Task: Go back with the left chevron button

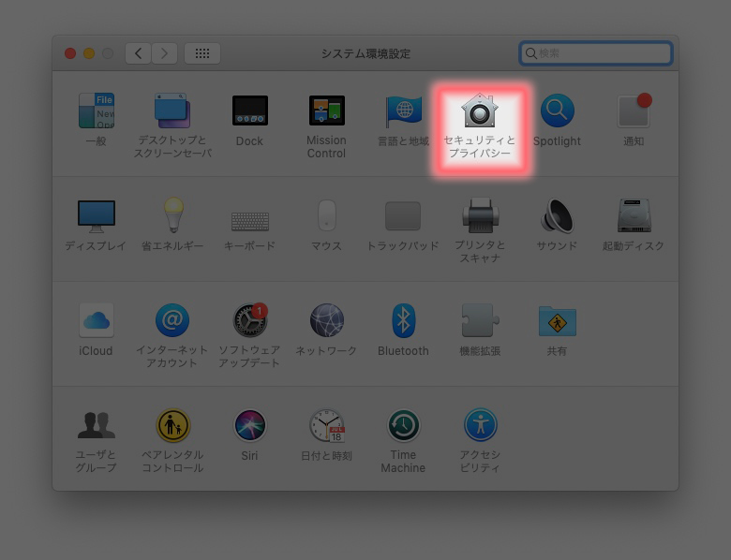Action: click(x=138, y=53)
